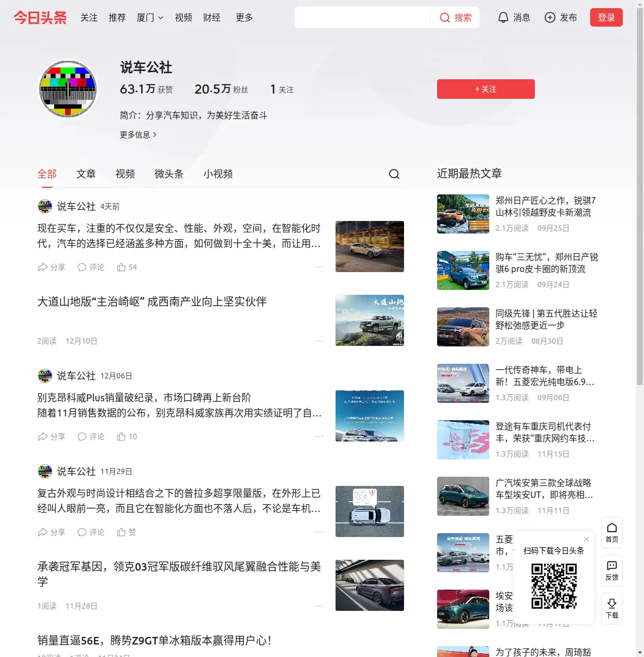Switch to the 微头条 tab
Image resolution: width=644 pixels, height=657 pixels.
point(169,174)
